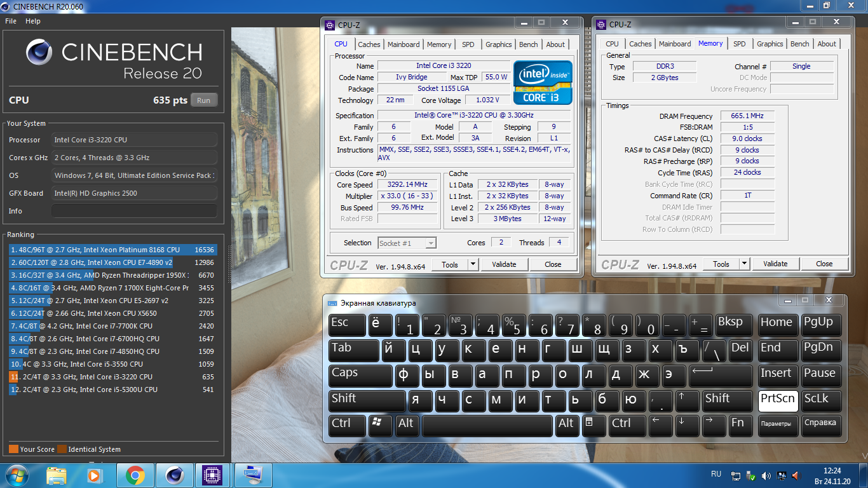Open the Help menu in Cinebench
The width and height of the screenshot is (868, 488).
[x=33, y=21]
